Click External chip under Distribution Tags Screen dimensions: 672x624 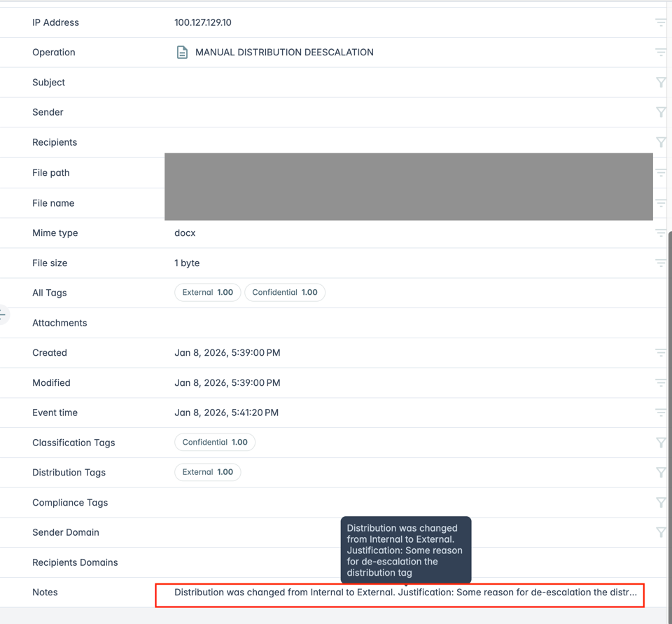point(207,473)
